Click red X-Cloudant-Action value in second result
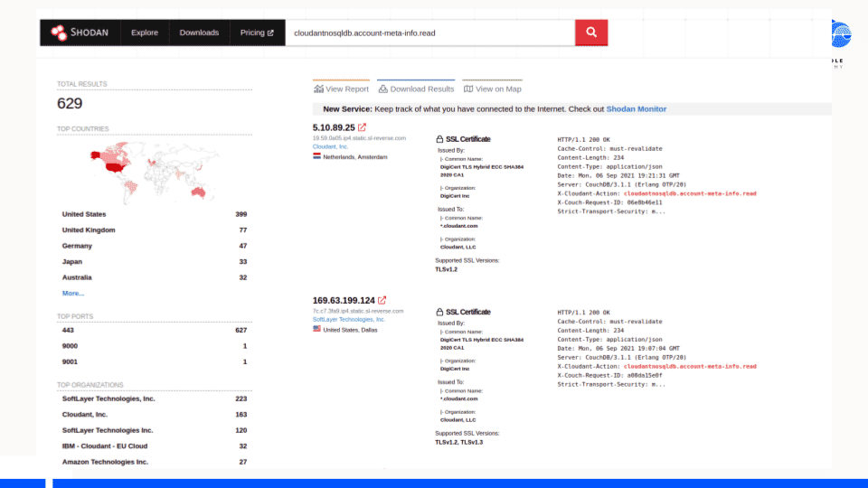Screen dimensions: 868x488 [690, 366]
